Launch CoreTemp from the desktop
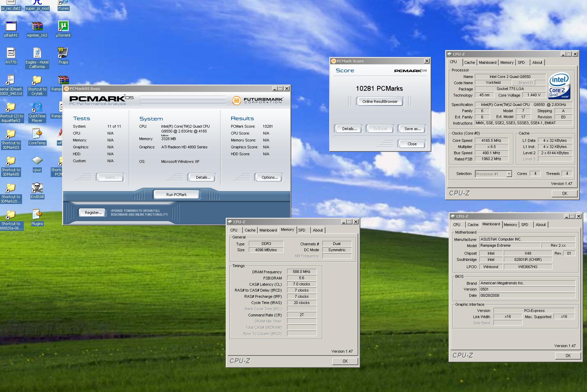Image resolution: width=587 pixels, height=392 pixels. point(37,137)
